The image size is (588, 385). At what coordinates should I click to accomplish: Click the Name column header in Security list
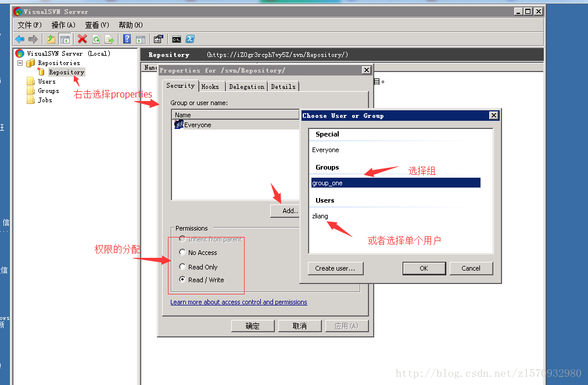pyautogui.click(x=235, y=115)
